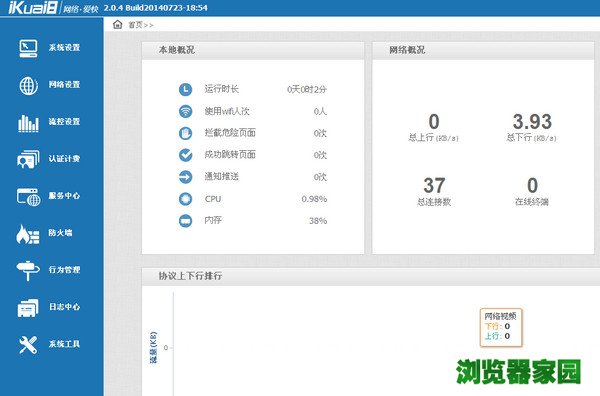600x396 pixels.
Task: Select the 网络设置 menu label
Action: coord(64,85)
